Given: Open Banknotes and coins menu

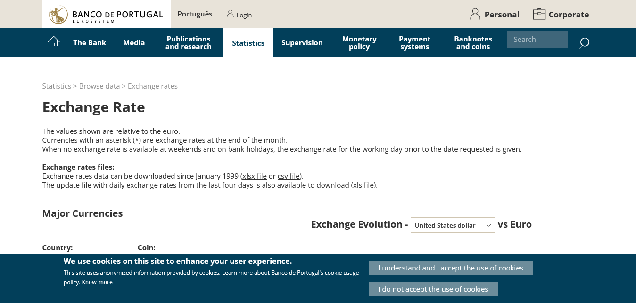Looking at the screenshot, I should coord(473,43).
